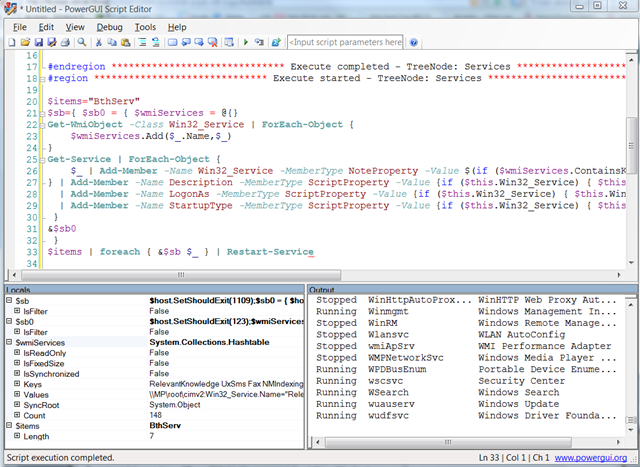Expand IsFilter under $sb in Locals
This screenshot has height=467, width=640.
point(17,311)
